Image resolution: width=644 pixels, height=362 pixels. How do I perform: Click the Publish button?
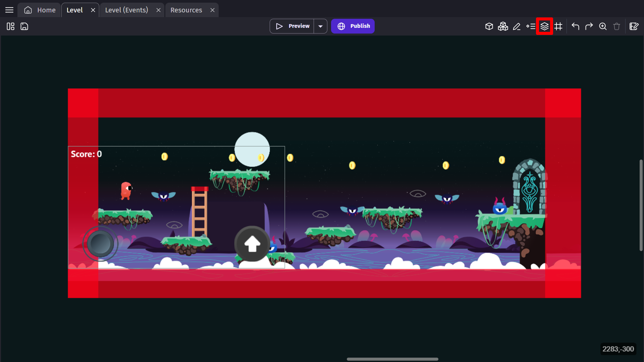pos(353,26)
